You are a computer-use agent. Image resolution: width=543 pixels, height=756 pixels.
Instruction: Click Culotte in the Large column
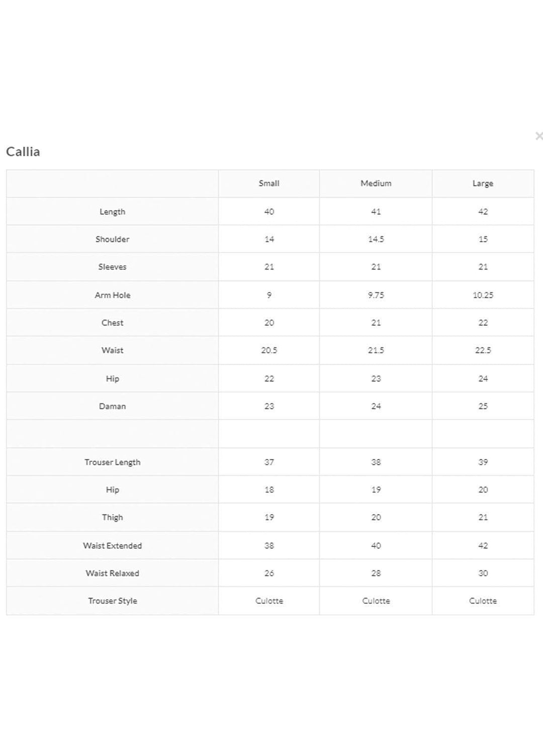pyautogui.click(x=483, y=601)
